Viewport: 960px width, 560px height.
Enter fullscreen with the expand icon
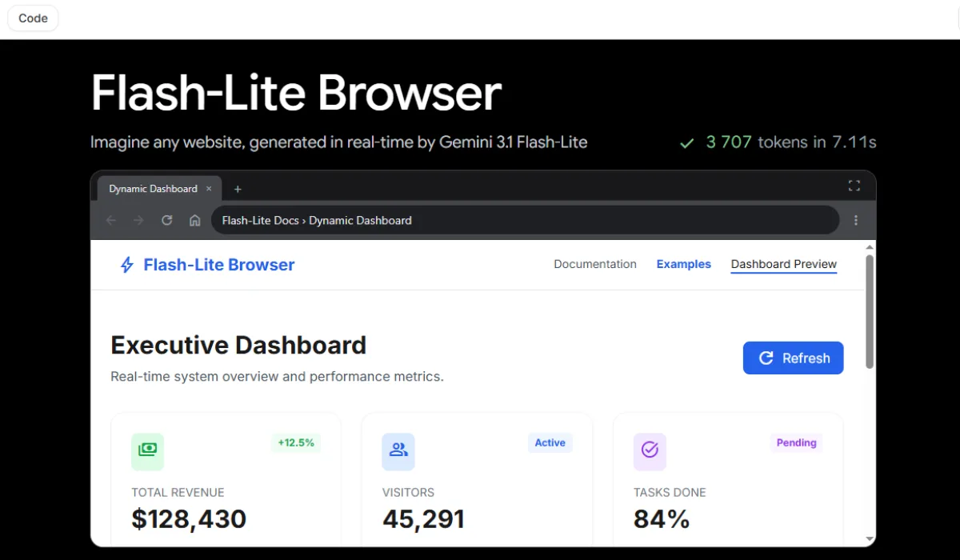(x=854, y=186)
